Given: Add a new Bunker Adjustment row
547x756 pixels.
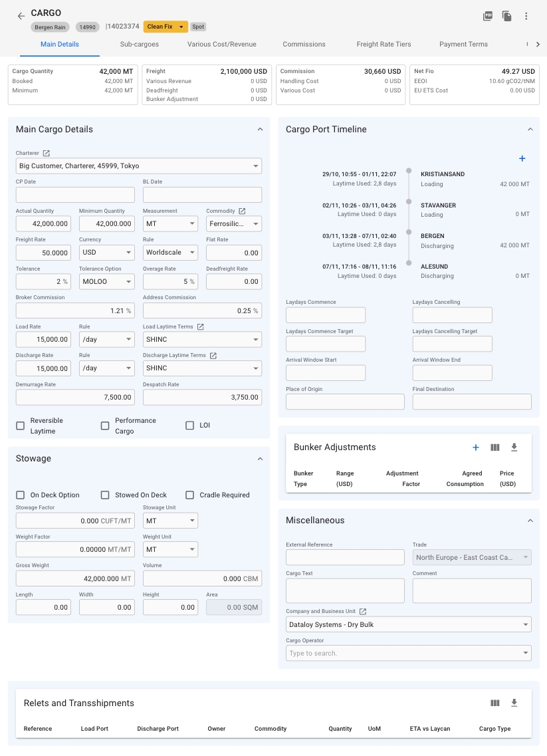Looking at the screenshot, I should 476,447.
